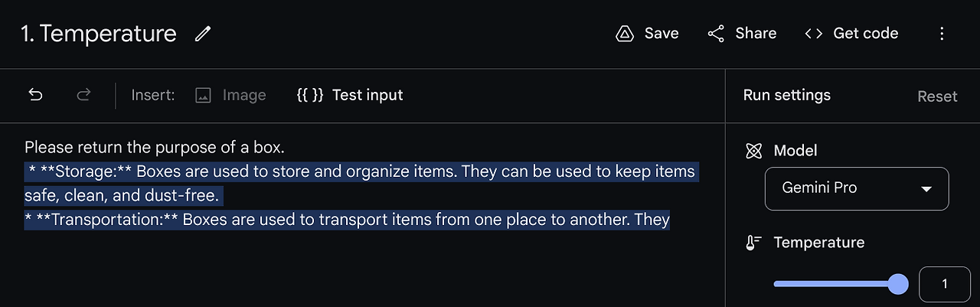
Task: Reset the run settings
Action: pos(937,96)
